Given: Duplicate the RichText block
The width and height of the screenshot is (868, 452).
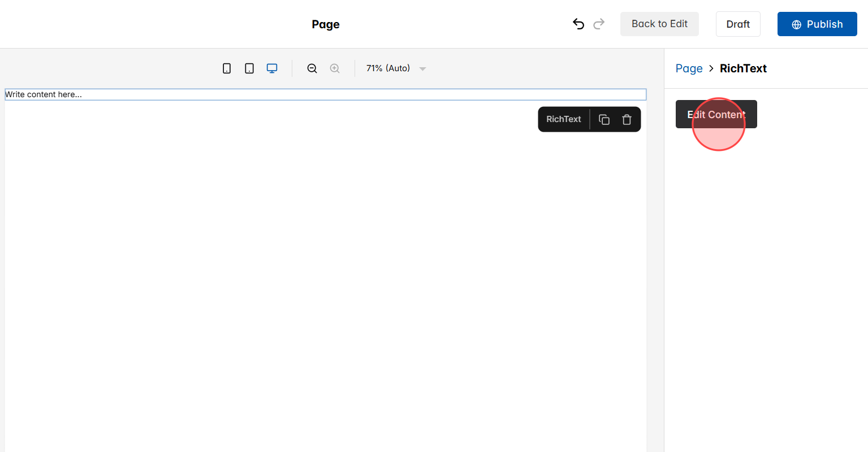Looking at the screenshot, I should 604,119.
